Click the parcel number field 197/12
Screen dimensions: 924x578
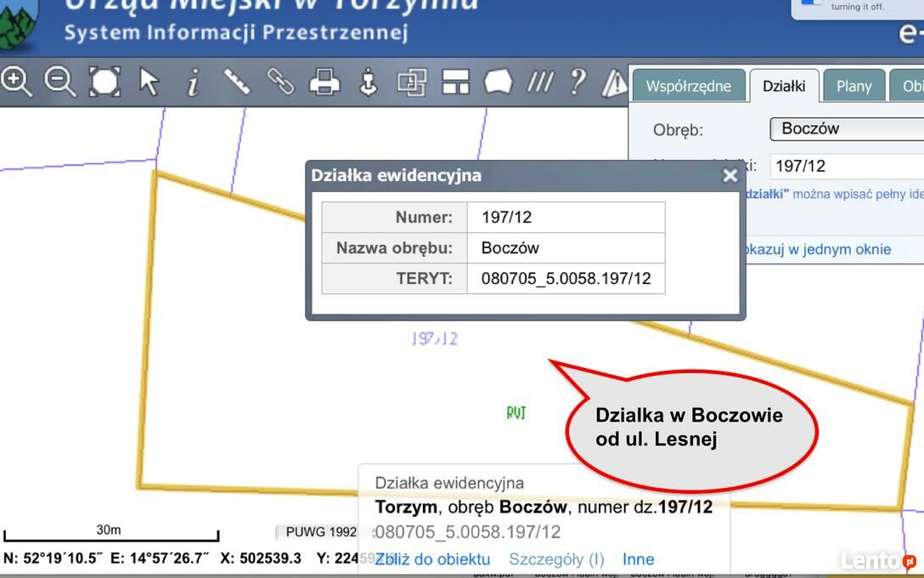(x=847, y=167)
